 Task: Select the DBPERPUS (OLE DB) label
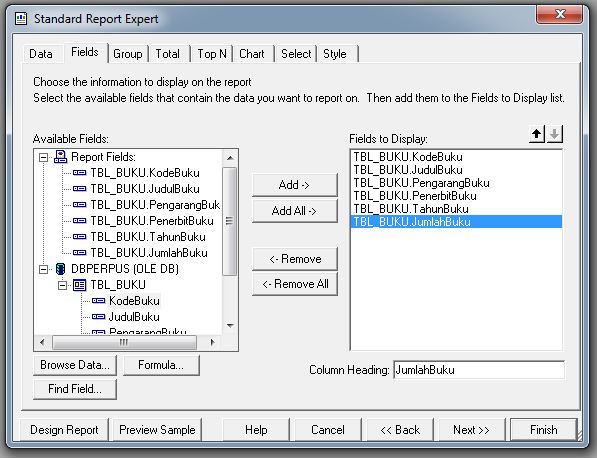125,269
